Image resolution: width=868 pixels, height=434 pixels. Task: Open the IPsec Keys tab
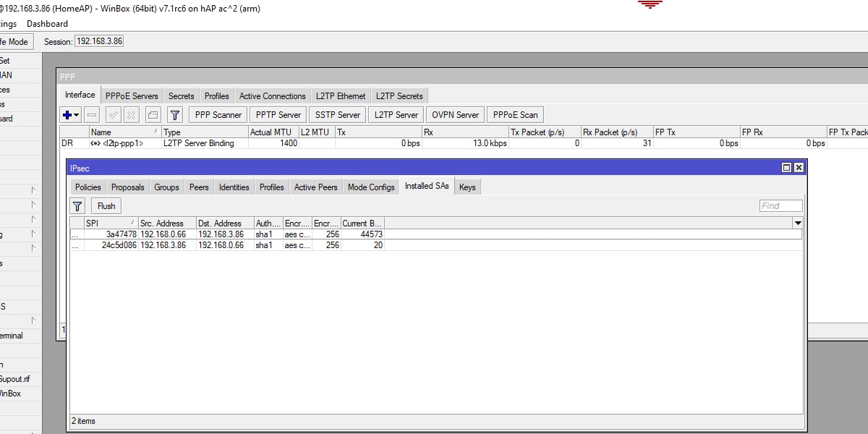click(x=467, y=187)
